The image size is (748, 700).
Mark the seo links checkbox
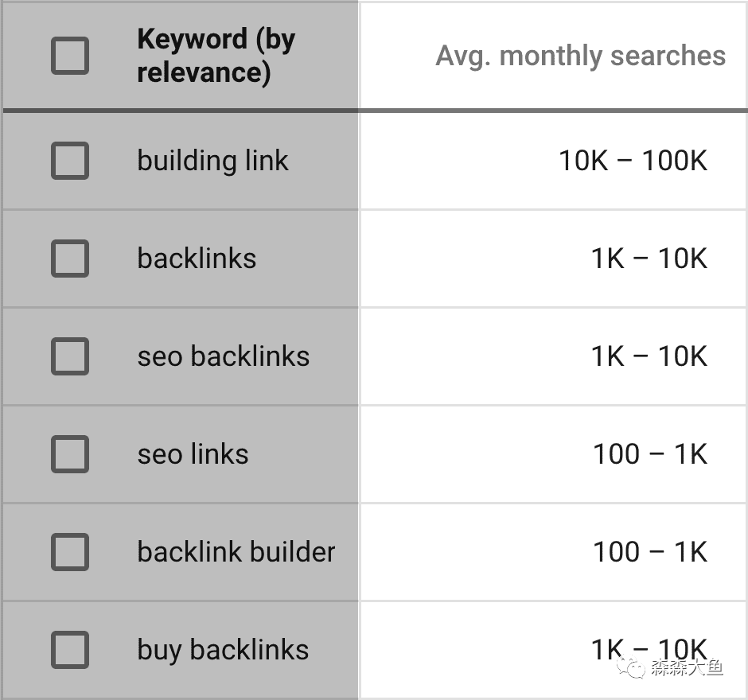70,454
